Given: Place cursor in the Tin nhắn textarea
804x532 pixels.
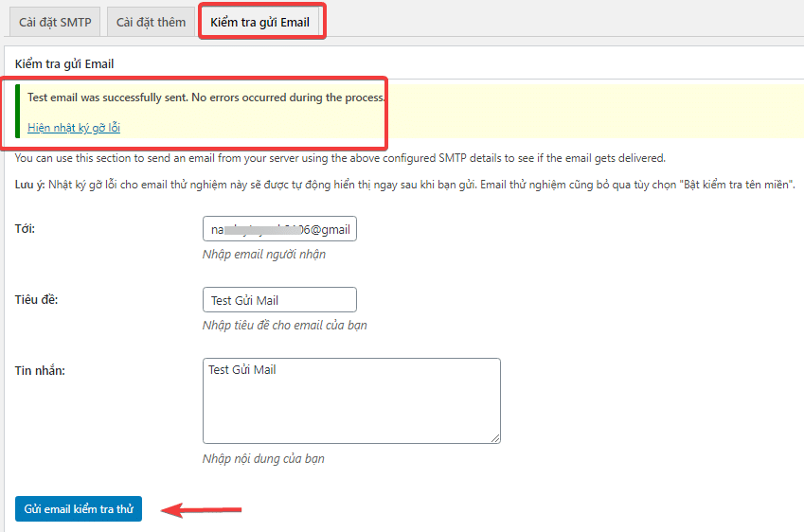Looking at the screenshot, I should click(350, 399).
